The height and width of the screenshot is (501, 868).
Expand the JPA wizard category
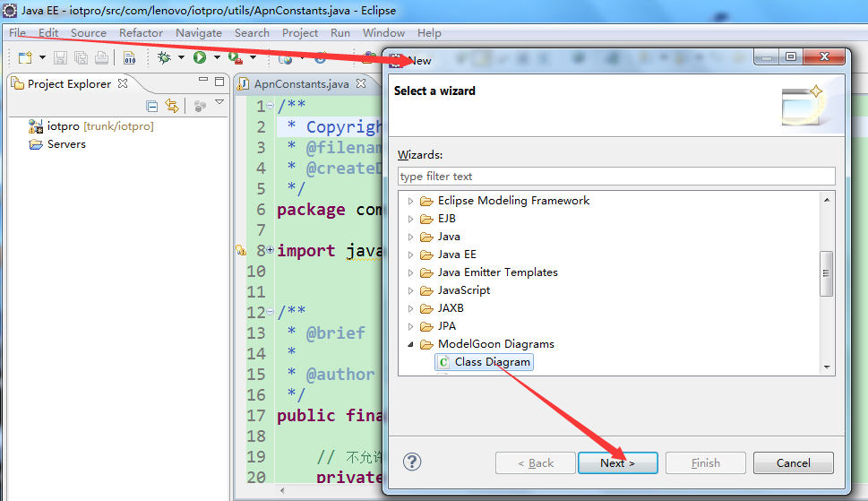pyautogui.click(x=410, y=326)
